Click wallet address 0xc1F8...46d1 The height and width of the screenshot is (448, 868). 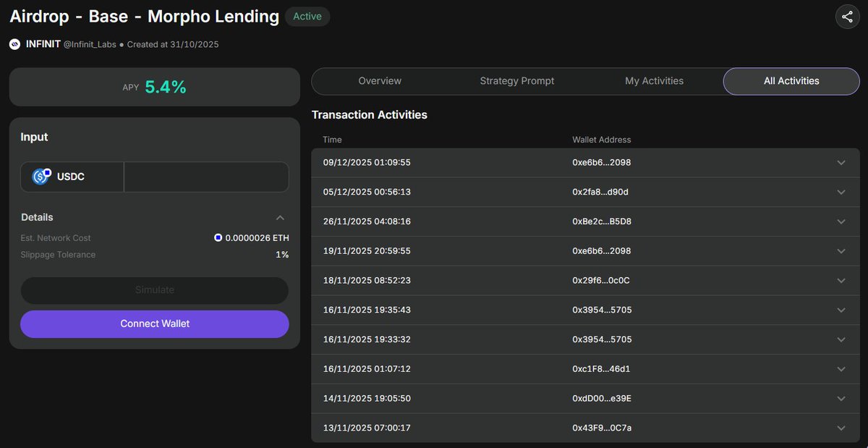[x=601, y=369]
